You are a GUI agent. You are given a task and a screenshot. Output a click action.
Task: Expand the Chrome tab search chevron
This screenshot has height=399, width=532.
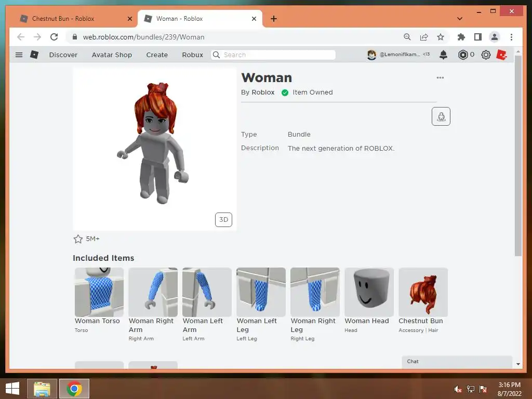[460, 19]
